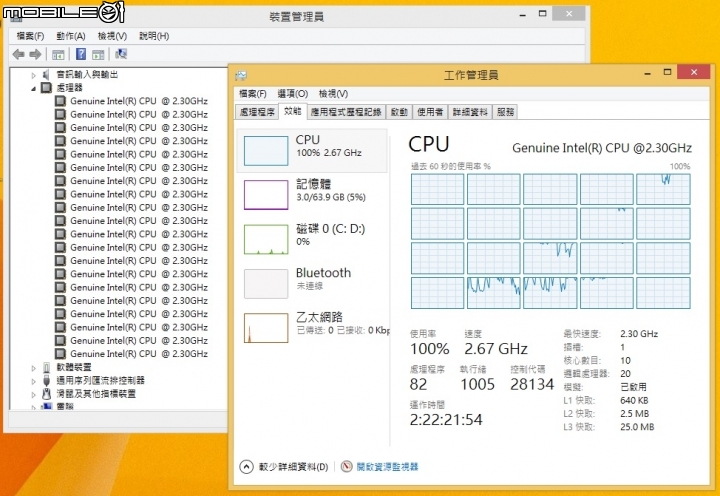Switch to 服務 services tab
The image size is (720, 496).
[x=506, y=112]
